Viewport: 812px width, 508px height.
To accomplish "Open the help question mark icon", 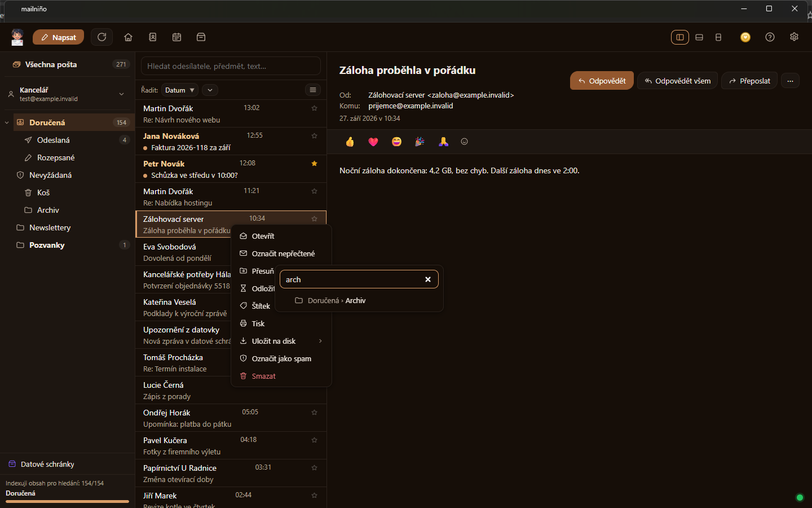I will coord(770,37).
